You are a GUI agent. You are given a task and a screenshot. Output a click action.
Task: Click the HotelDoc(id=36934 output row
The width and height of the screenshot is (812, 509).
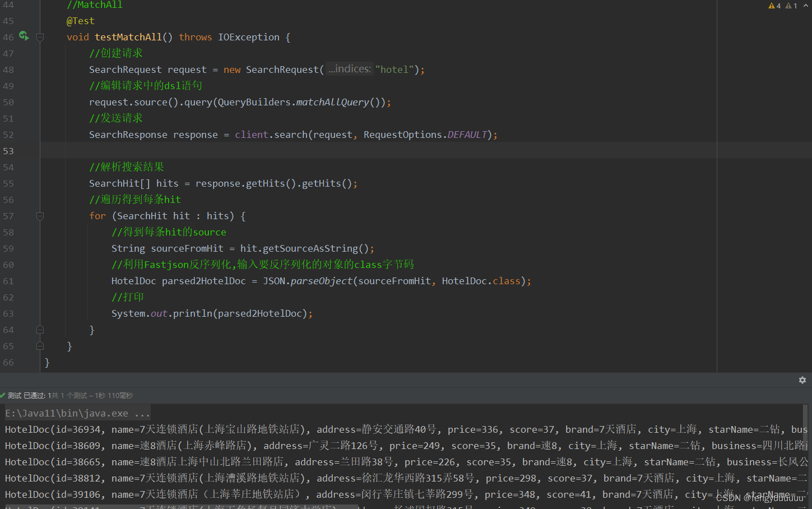click(406, 429)
